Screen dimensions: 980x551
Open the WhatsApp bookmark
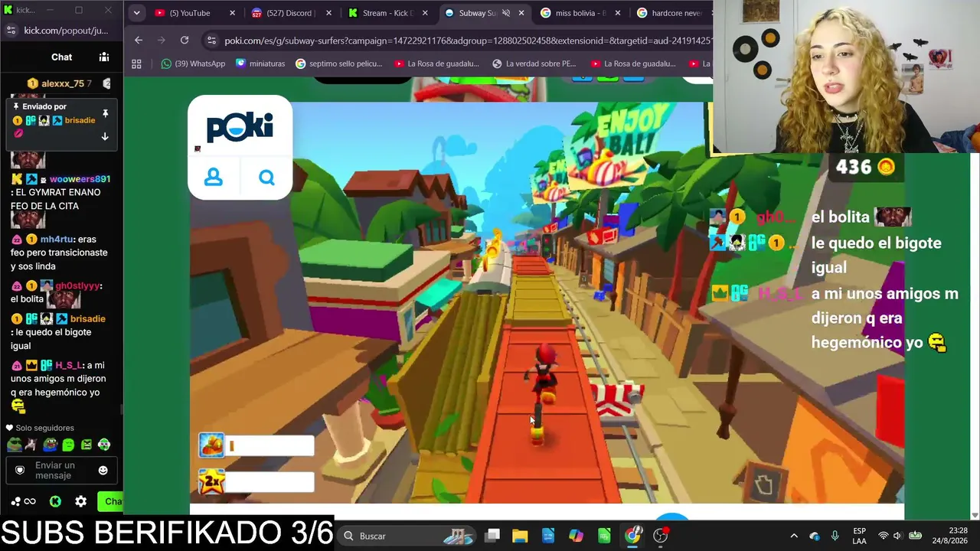(x=193, y=64)
